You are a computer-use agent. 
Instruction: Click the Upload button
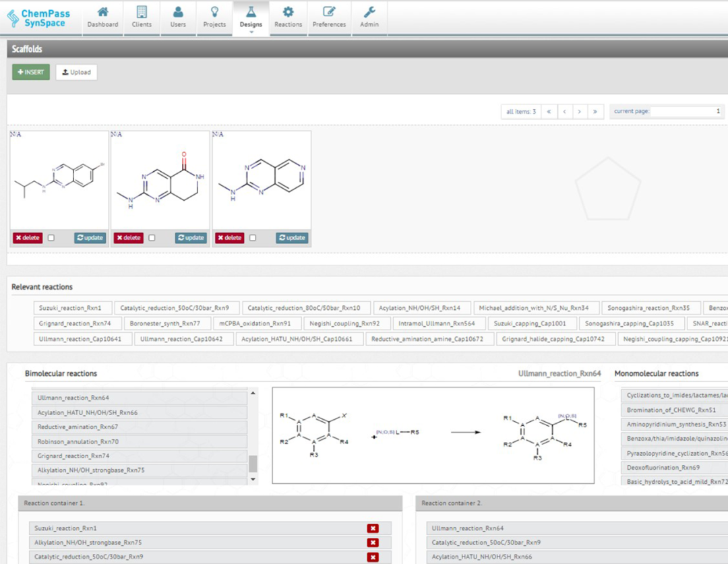click(76, 72)
